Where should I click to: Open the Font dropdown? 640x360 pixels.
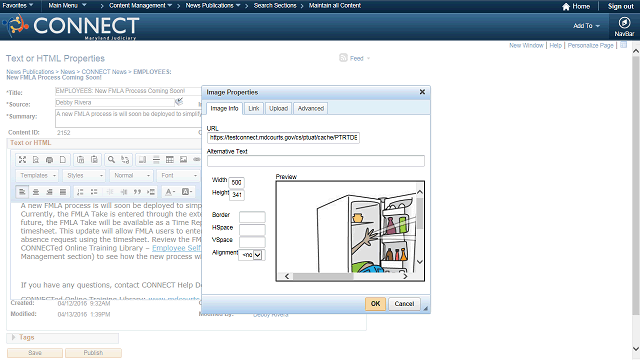(x=178, y=176)
